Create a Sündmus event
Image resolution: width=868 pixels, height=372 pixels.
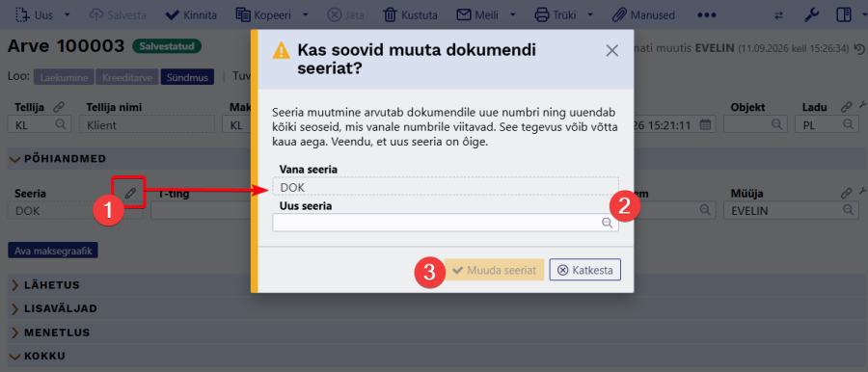click(187, 77)
